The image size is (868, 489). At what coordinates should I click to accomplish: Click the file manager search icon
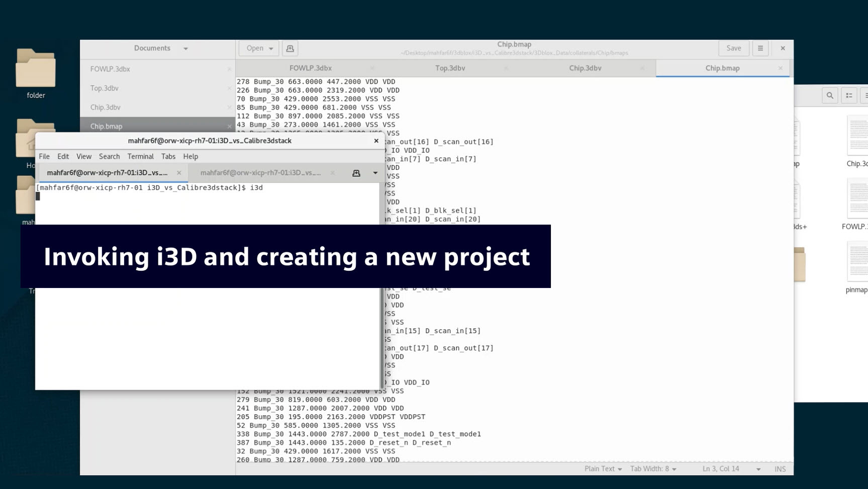(x=830, y=95)
